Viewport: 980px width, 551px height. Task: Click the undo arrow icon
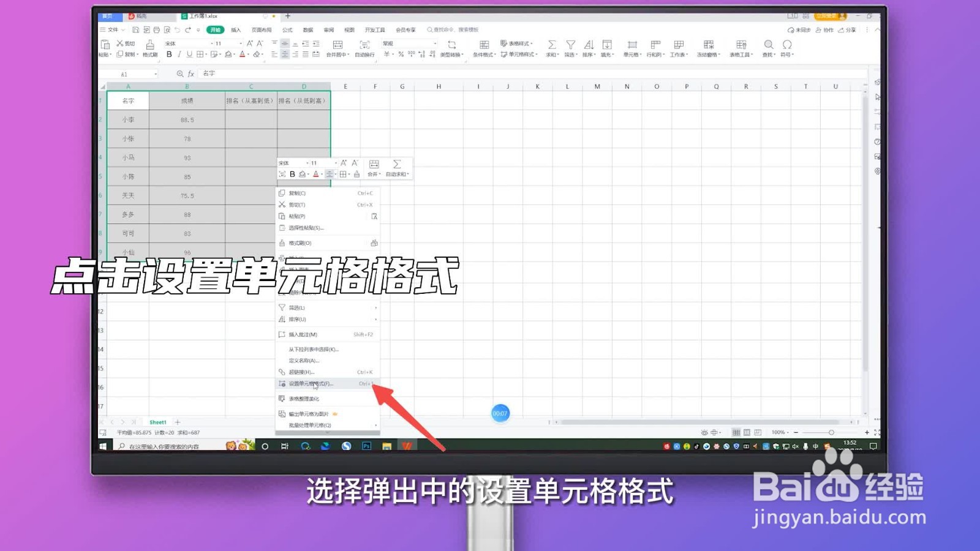point(177,29)
